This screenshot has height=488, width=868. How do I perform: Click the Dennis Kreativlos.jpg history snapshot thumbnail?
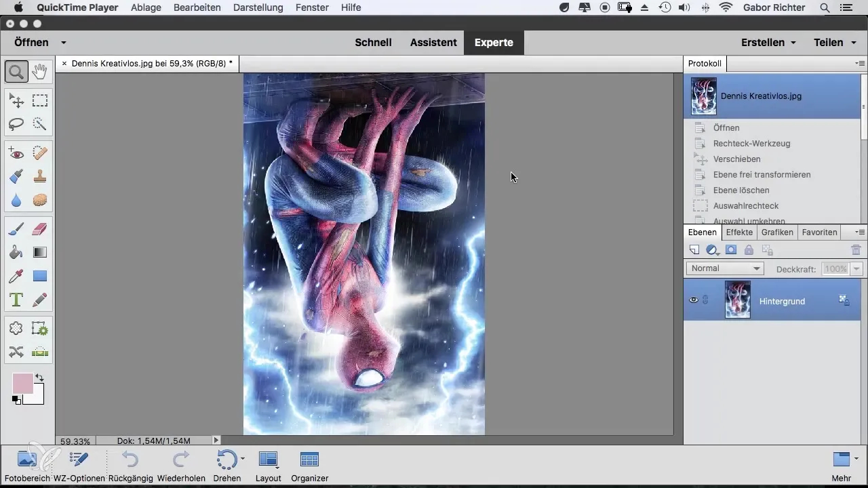[704, 96]
